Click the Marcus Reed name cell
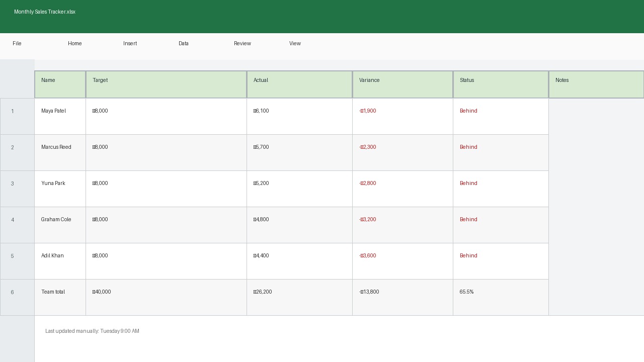This screenshot has height=362, width=644. coord(60,153)
